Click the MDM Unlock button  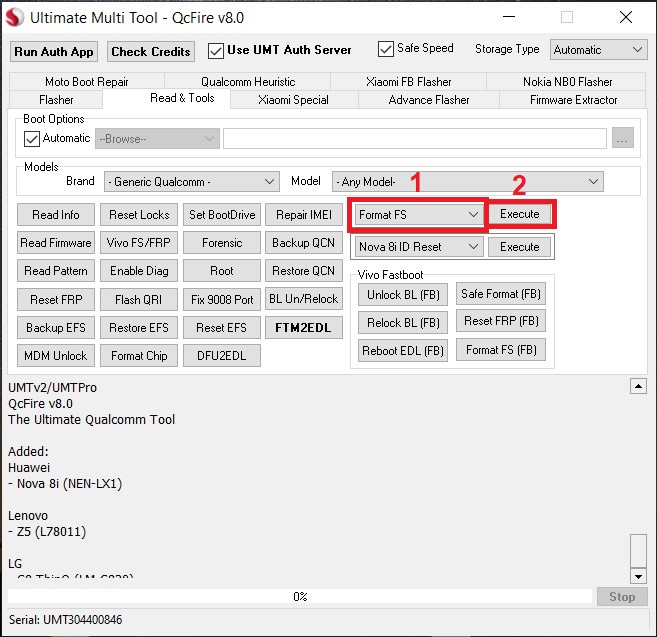tap(56, 355)
